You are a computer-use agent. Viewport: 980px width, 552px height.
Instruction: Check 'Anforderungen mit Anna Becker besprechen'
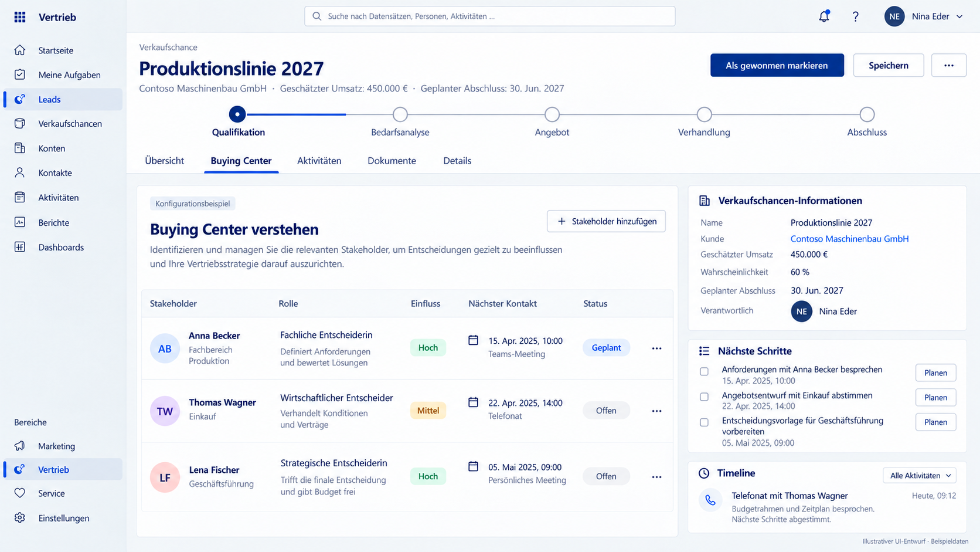705,371
